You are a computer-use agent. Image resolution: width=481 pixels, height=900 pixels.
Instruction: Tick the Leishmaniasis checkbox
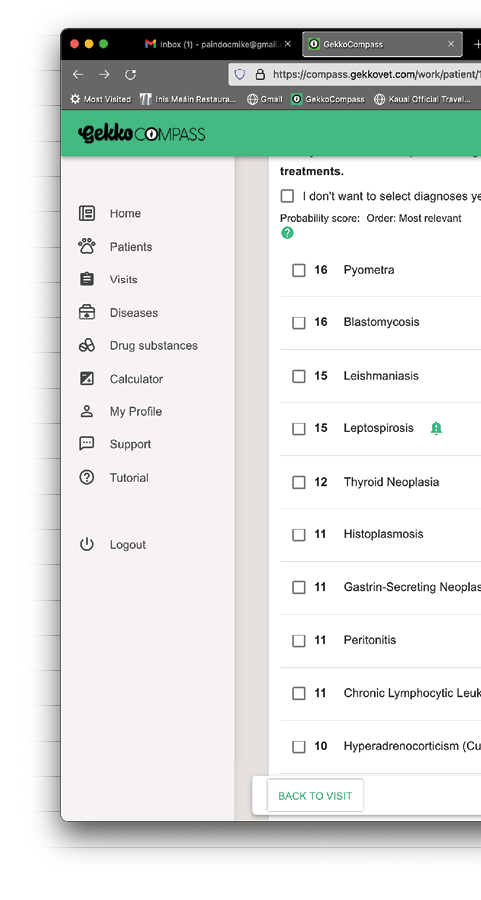[x=299, y=376]
